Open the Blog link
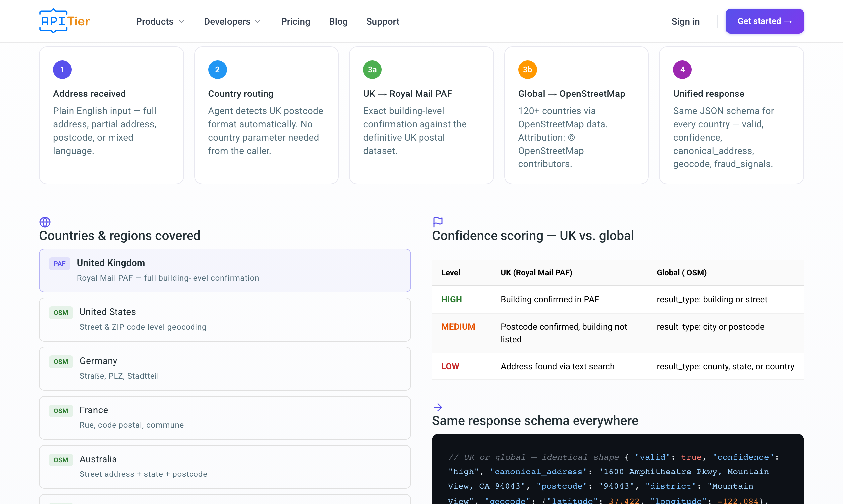The height and width of the screenshot is (504, 843). pos(338,22)
